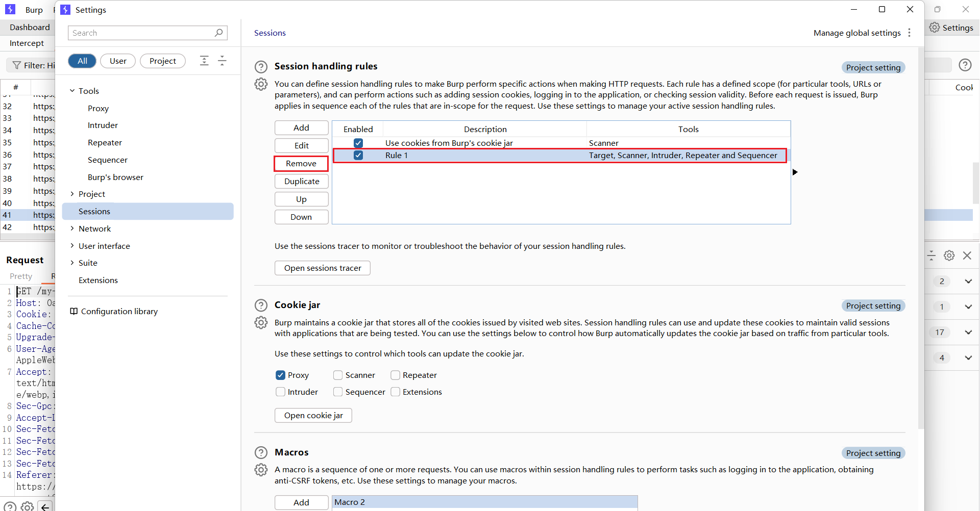Viewport: 980px width, 511px height.
Task: Move selected rule Up
Action: click(301, 199)
